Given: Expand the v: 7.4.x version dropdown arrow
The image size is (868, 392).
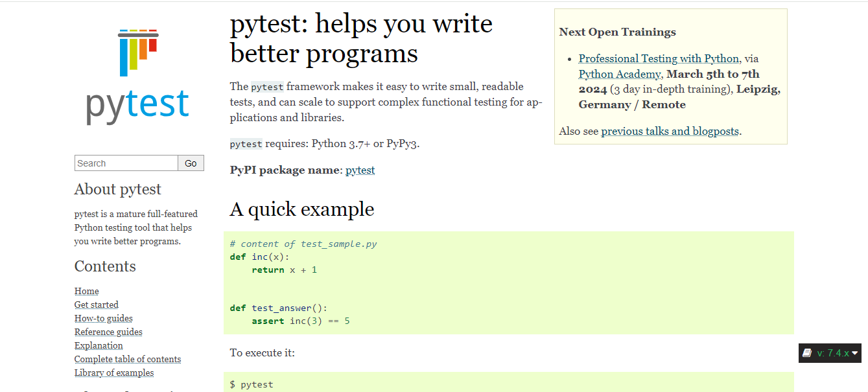Looking at the screenshot, I should coord(855,353).
